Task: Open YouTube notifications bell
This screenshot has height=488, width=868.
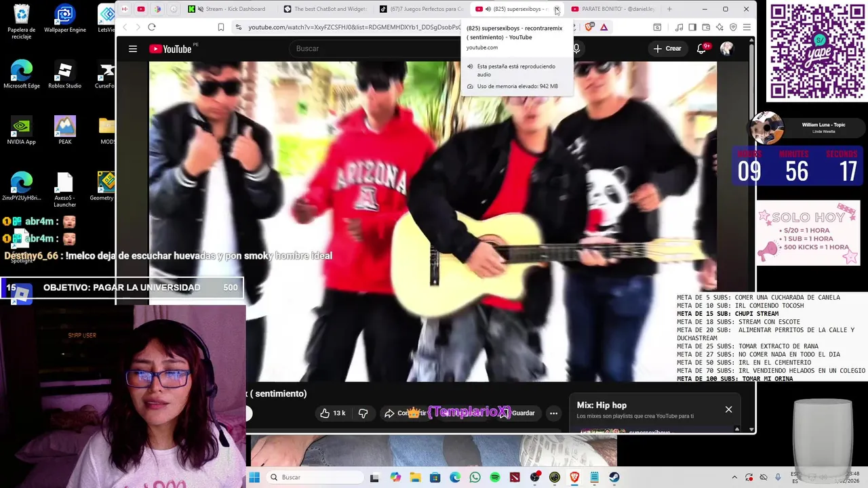Action: click(703, 48)
